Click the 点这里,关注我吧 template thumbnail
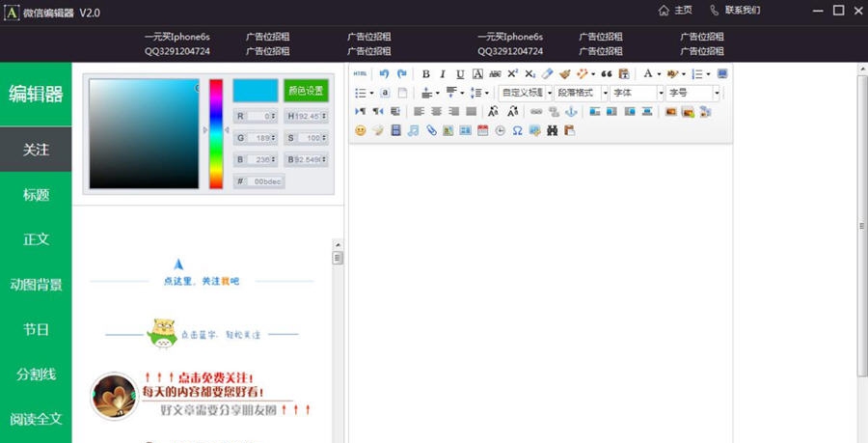Image resolution: width=868 pixels, height=443 pixels. [x=203, y=272]
